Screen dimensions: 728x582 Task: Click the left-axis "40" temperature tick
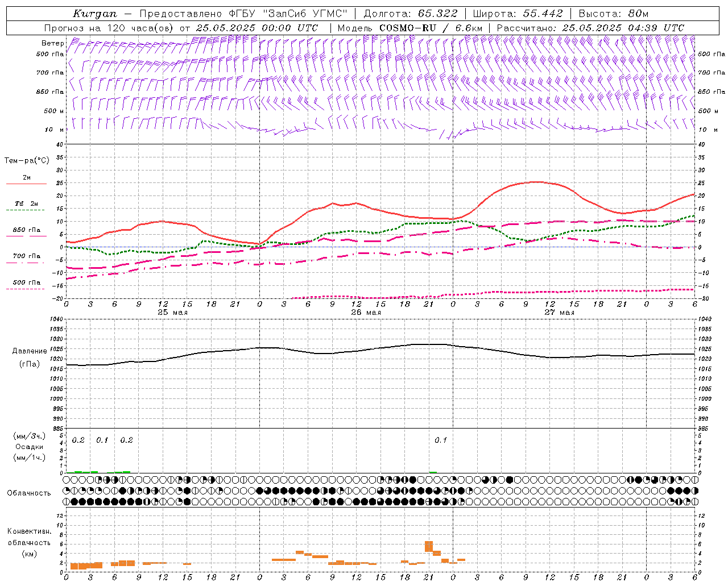[x=61, y=145]
